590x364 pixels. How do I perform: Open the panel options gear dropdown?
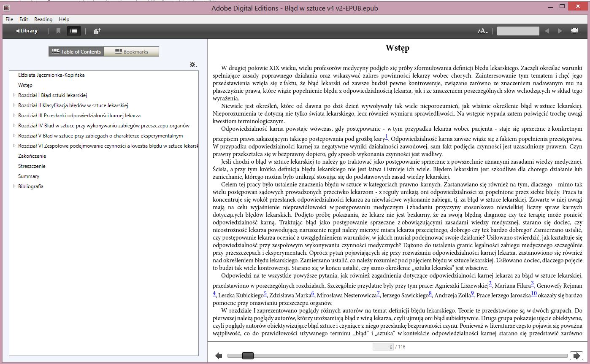(193, 65)
